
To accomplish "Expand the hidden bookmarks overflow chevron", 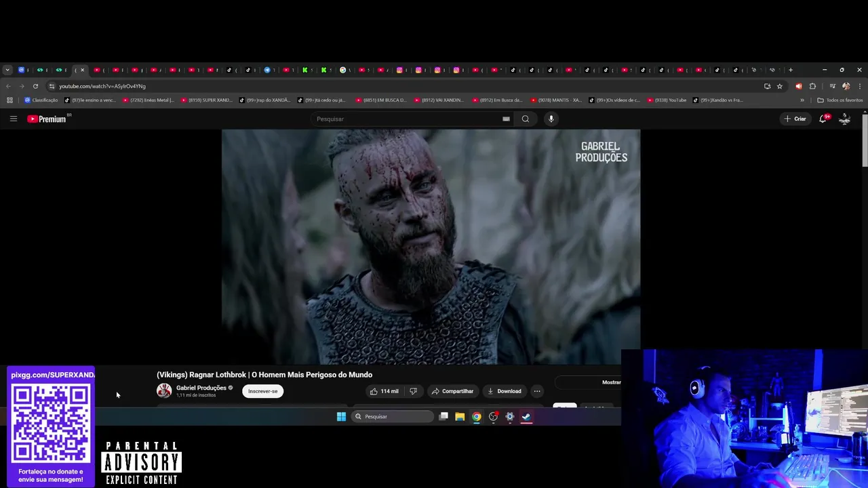I will click(802, 100).
